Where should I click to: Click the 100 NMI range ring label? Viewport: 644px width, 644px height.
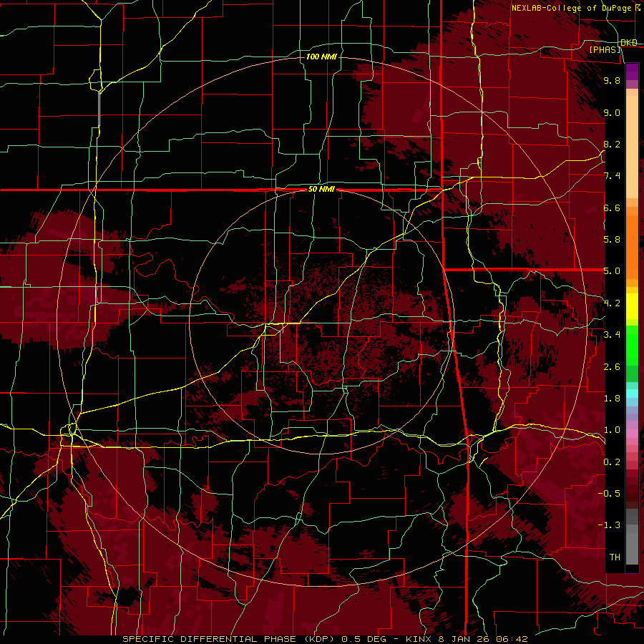(x=321, y=57)
